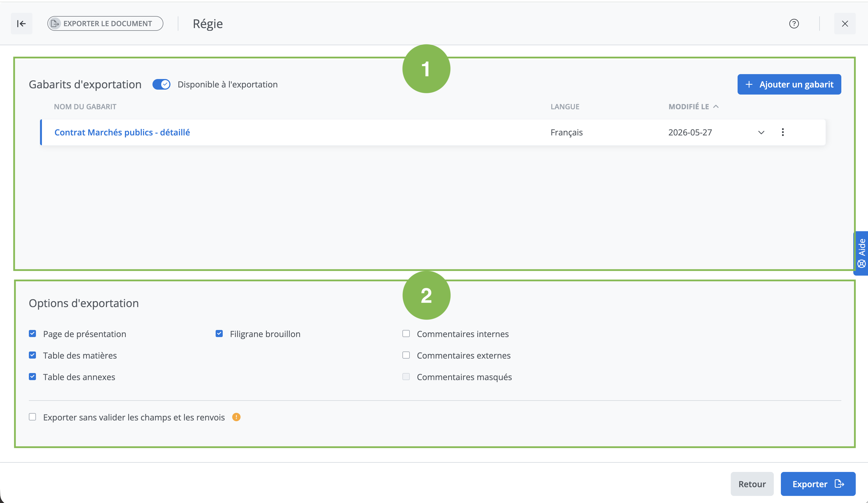Screen dimensions: 868x503
Task: Open help via the question mark icon
Action: [x=794, y=23]
